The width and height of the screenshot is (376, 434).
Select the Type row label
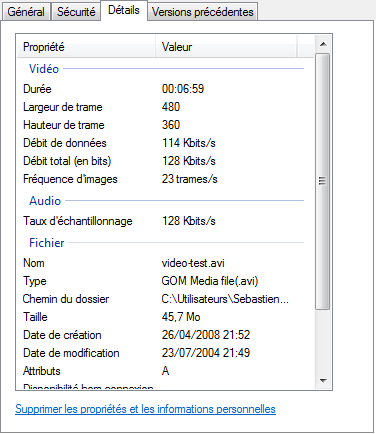pos(34,281)
